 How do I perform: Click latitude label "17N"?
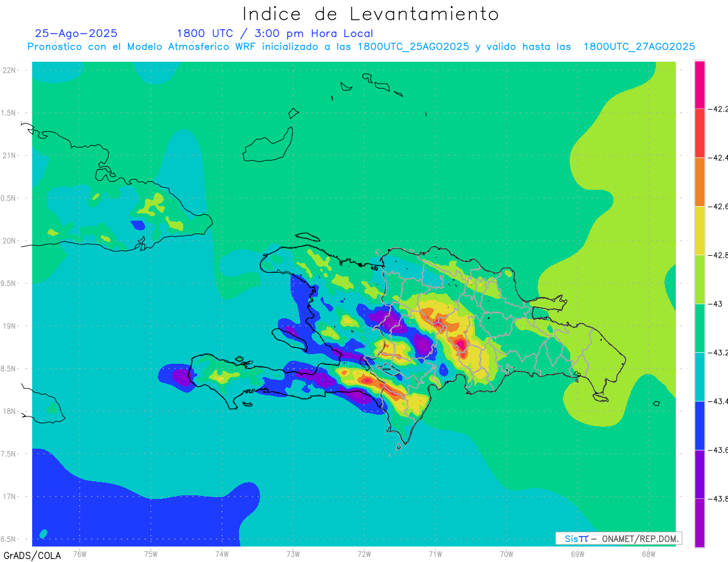coord(8,497)
